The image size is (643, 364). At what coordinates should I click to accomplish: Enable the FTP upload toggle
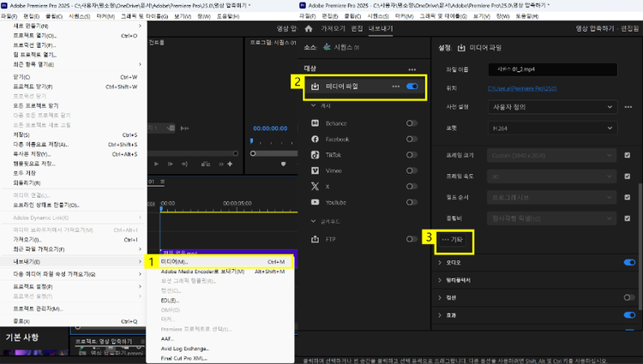tap(412, 239)
